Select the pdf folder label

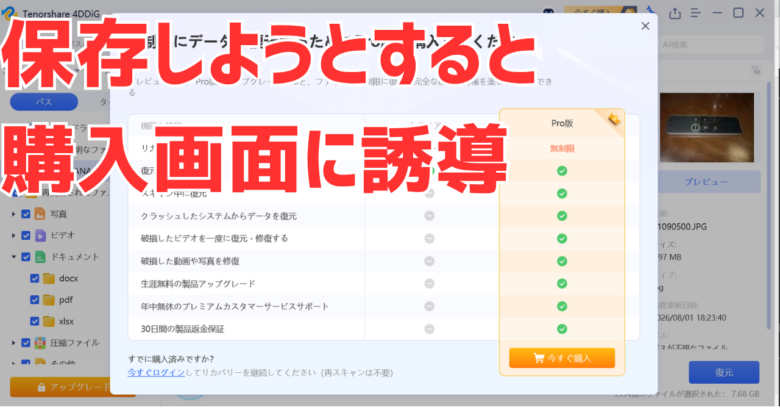pyautogui.click(x=66, y=300)
